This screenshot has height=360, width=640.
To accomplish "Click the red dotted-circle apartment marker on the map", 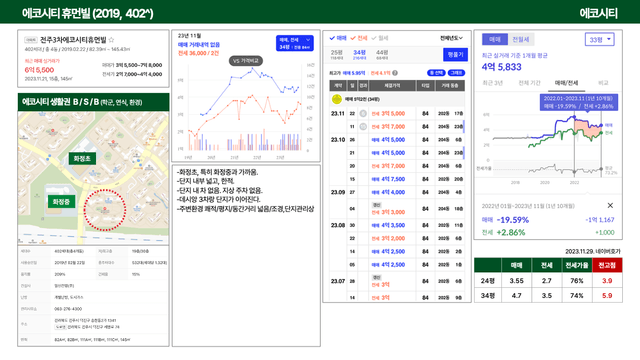I will tap(105, 210).
